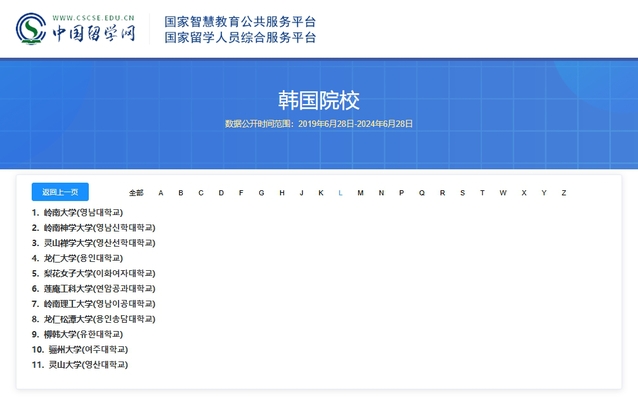Open 岭南神学大学 entry

100,227
